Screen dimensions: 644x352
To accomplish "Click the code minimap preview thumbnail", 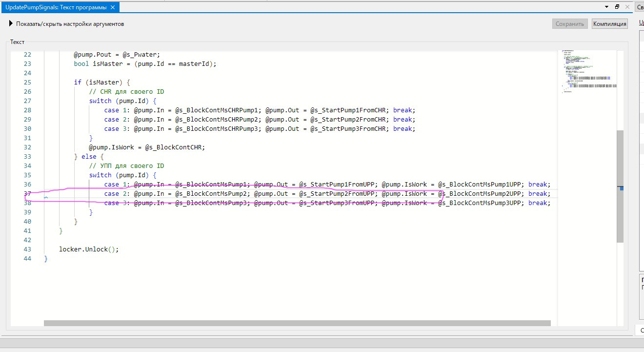I will pos(588,71).
